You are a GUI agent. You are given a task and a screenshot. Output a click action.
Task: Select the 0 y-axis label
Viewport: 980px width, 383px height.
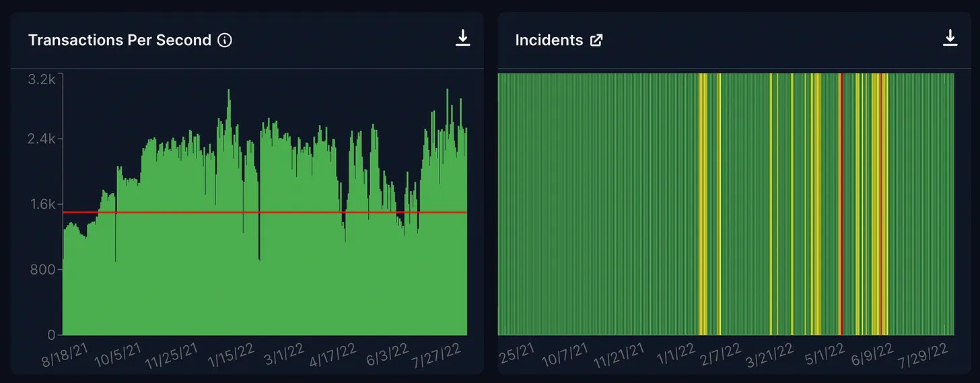click(x=51, y=335)
